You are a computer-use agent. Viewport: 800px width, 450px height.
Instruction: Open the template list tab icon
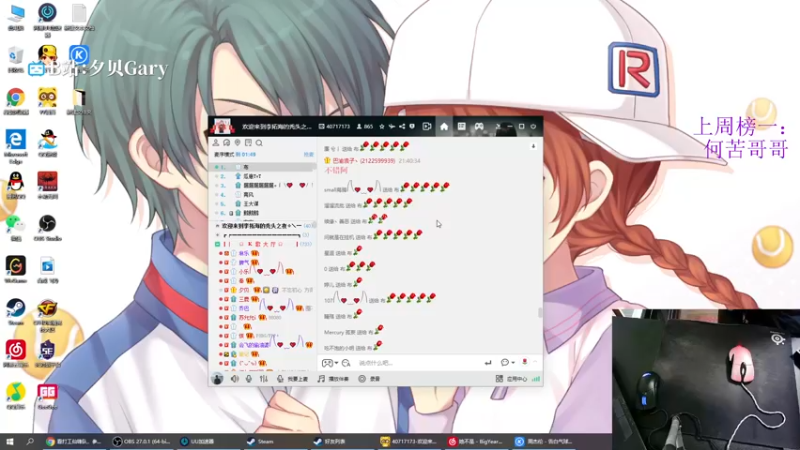pyautogui.click(x=461, y=127)
